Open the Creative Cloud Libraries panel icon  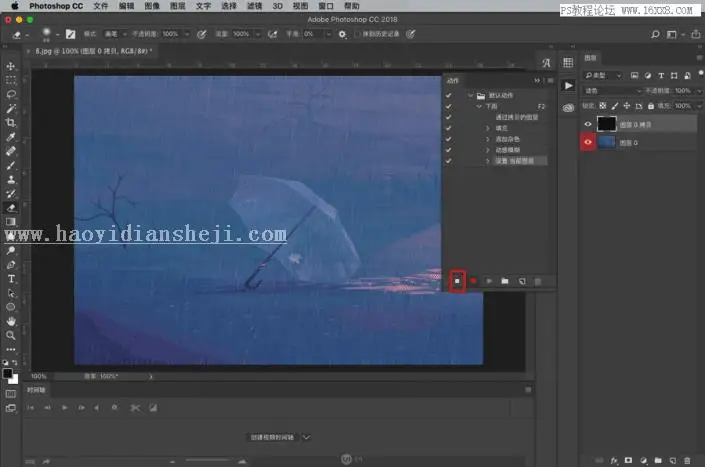(x=568, y=108)
